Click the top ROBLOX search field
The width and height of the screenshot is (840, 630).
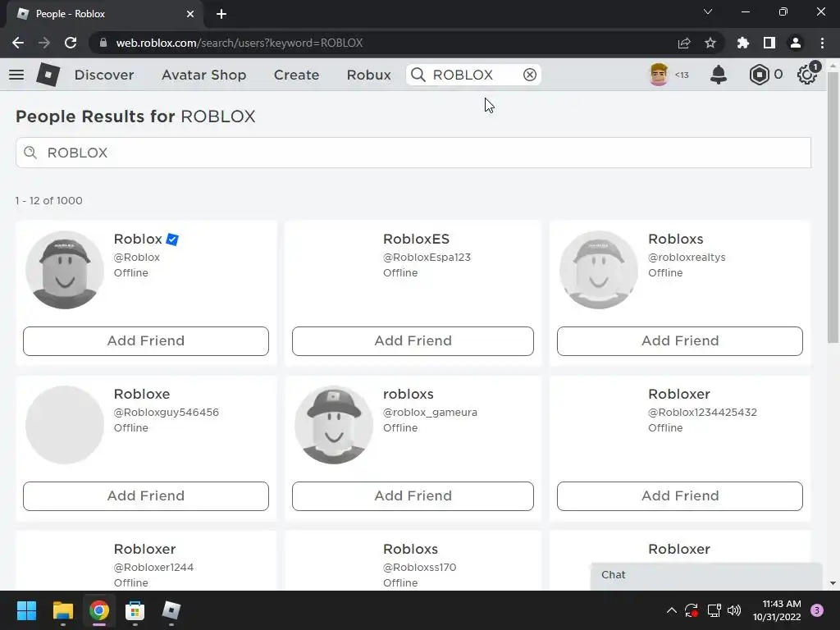[473, 75]
